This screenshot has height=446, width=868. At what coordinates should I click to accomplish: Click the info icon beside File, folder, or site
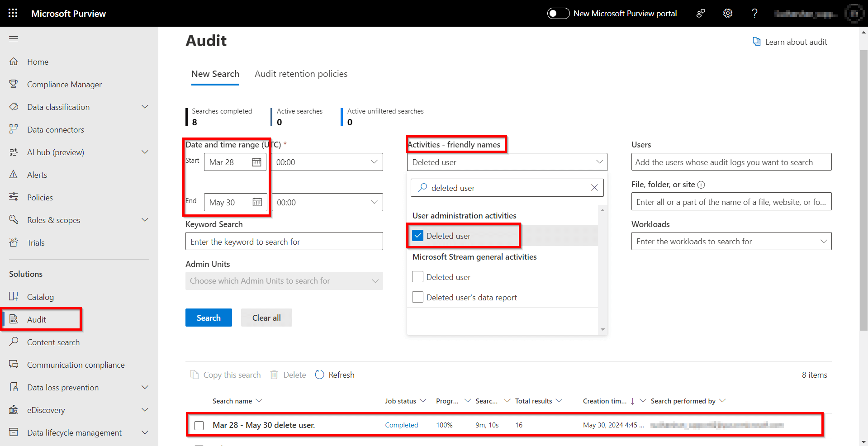tap(701, 185)
